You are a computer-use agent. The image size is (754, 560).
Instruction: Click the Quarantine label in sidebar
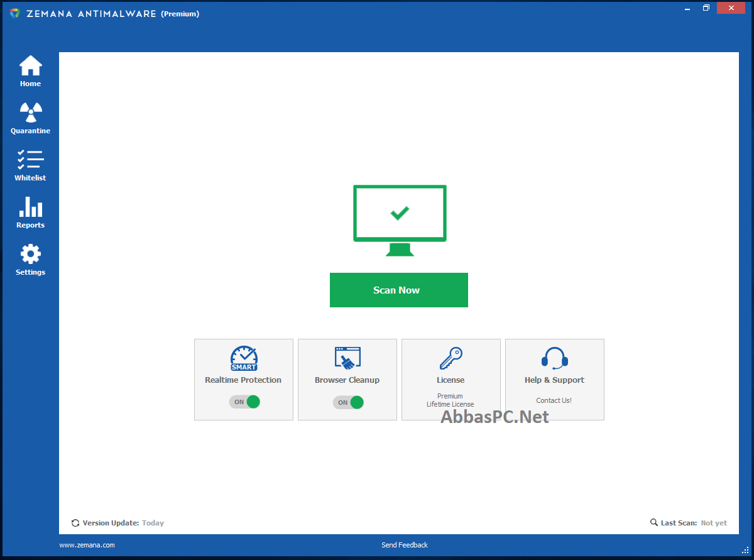click(x=30, y=131)
